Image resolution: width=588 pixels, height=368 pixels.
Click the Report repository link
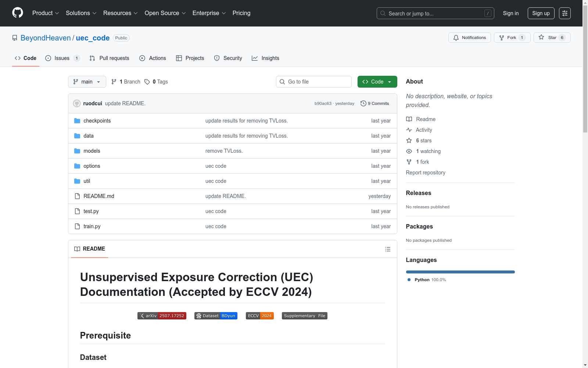[426, 173]
